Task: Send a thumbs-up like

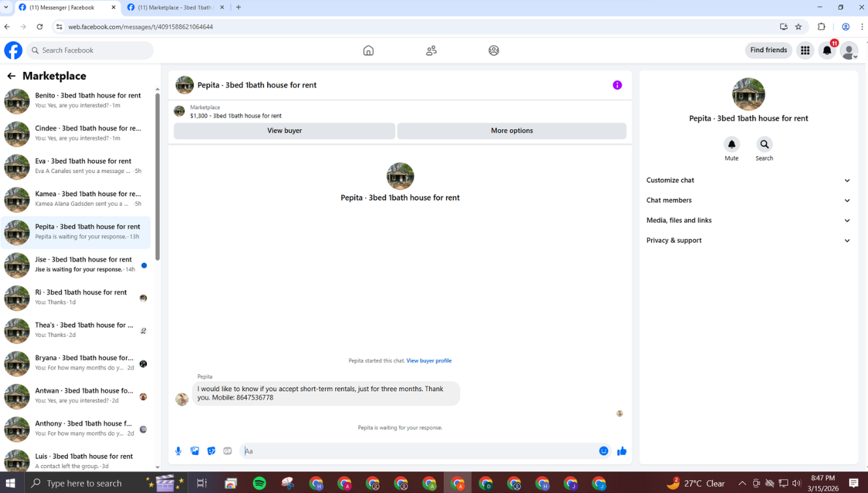Action: (x=622, y=451)
